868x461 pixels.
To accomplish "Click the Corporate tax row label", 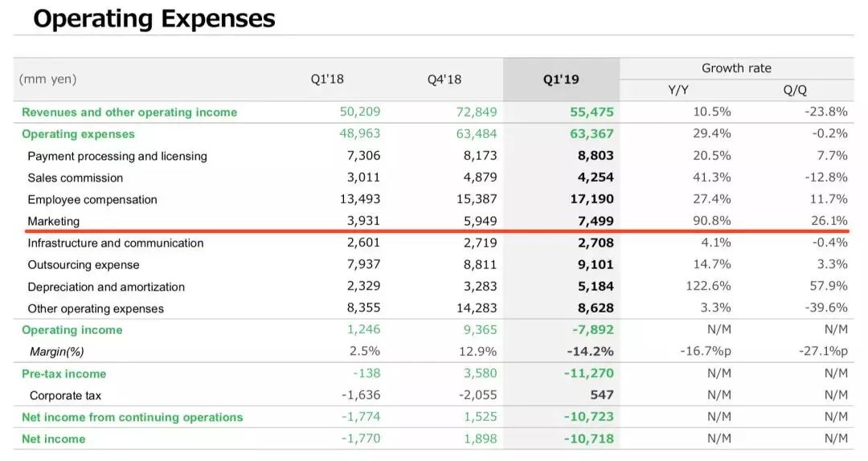I will [65, 395].
